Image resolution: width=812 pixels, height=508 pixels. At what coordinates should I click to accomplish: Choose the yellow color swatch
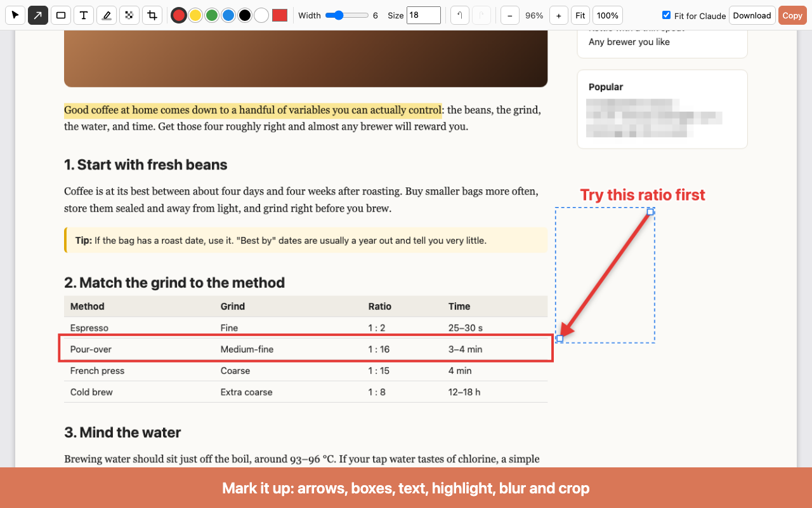[x=195, y=15]
